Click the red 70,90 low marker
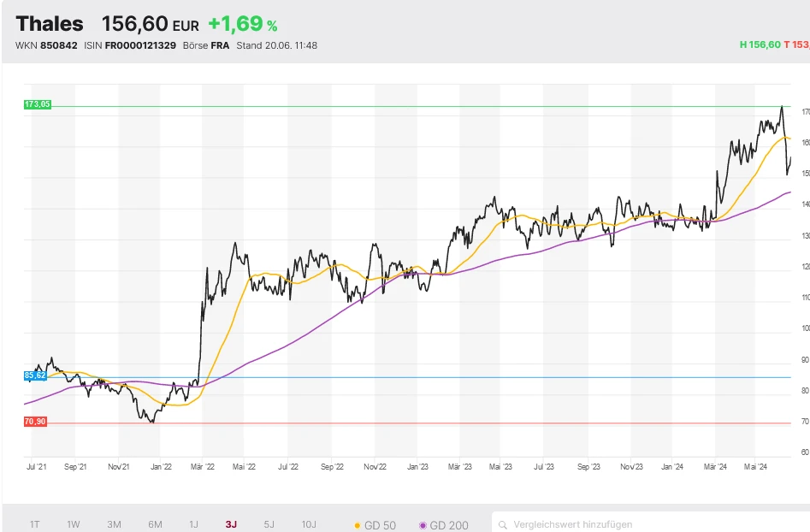 pos(35,422)
